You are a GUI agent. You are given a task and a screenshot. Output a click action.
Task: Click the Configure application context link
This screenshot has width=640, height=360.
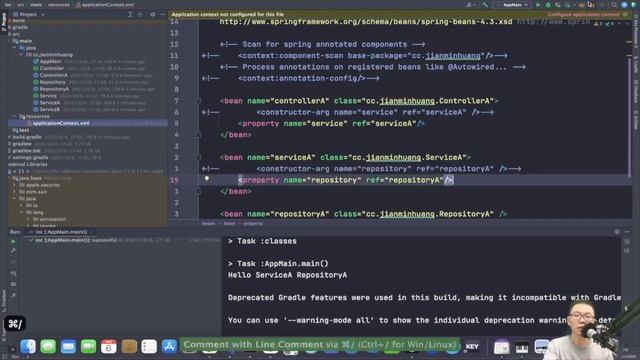pyautogui.click(x=584, y=14)
